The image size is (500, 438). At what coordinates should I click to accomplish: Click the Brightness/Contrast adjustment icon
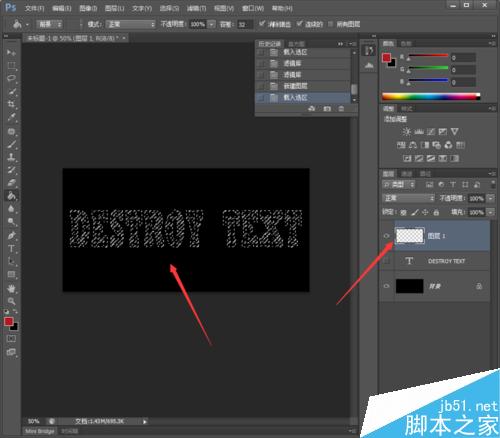tap(406, 132)
